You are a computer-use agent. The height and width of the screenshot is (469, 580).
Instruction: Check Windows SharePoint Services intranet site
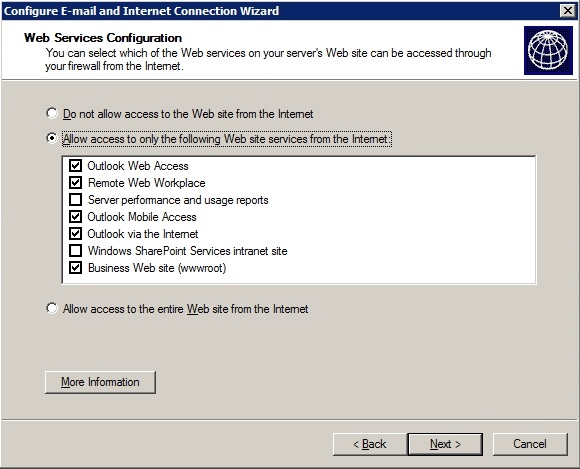click(x=75, y=250)
